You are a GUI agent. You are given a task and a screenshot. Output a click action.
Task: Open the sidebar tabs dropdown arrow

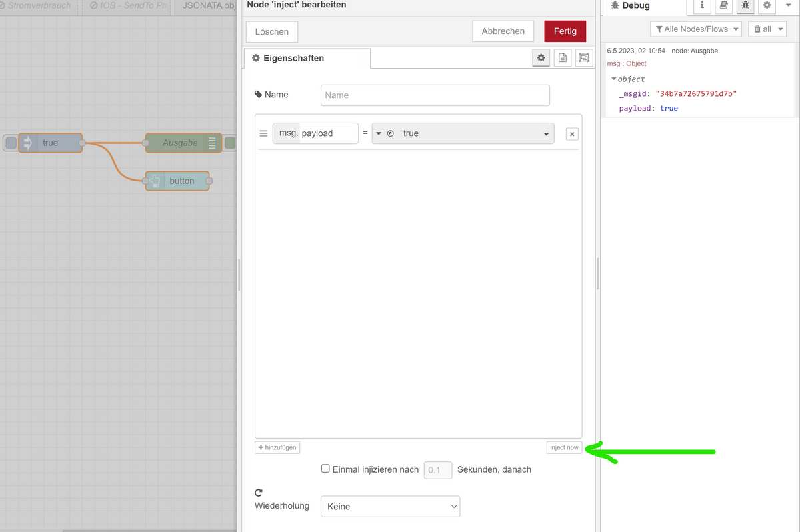click(787, 5)
